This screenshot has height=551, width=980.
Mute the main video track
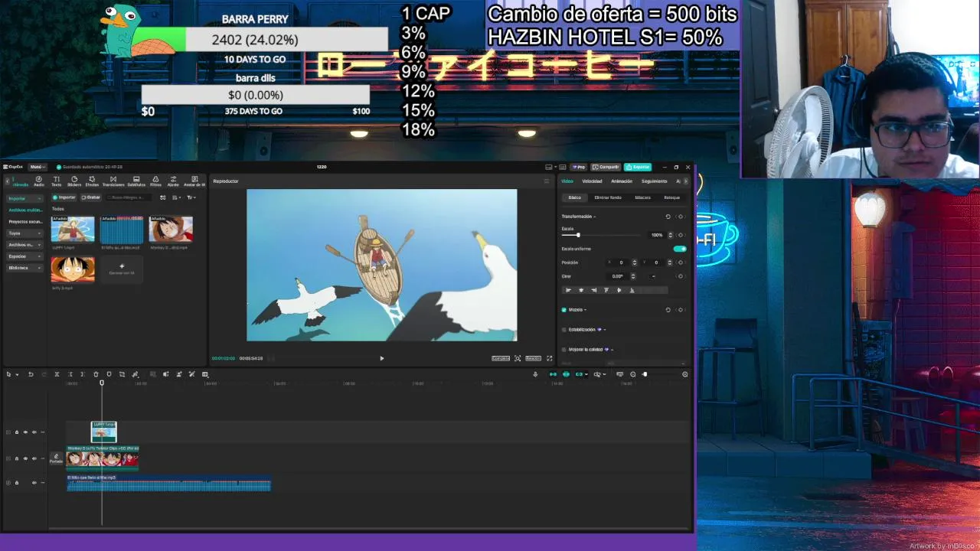click(x=34, y=458)
